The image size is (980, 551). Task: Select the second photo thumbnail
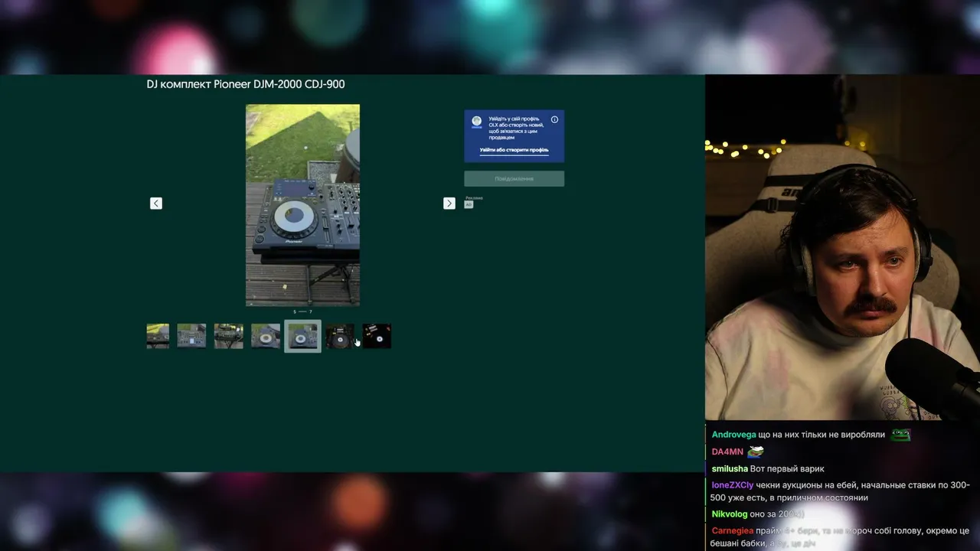pos(191,336)
